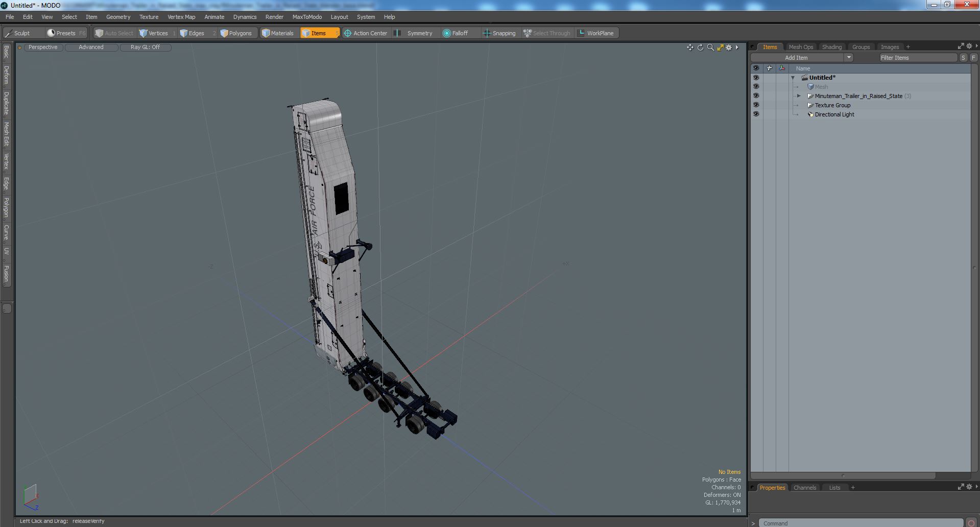This screenshot has height=527, width=980.
Task: Select the Directional Light item
Action: click(834, 114)
